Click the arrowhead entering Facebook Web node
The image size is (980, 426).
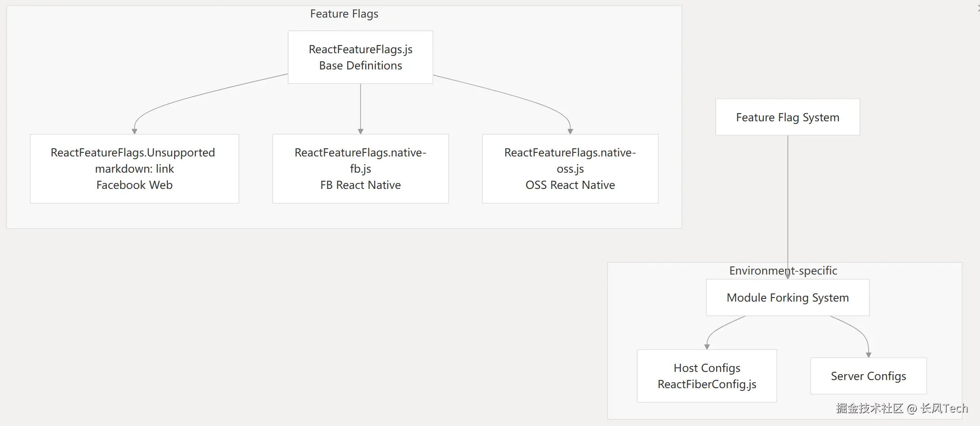(x=134, y=131)
